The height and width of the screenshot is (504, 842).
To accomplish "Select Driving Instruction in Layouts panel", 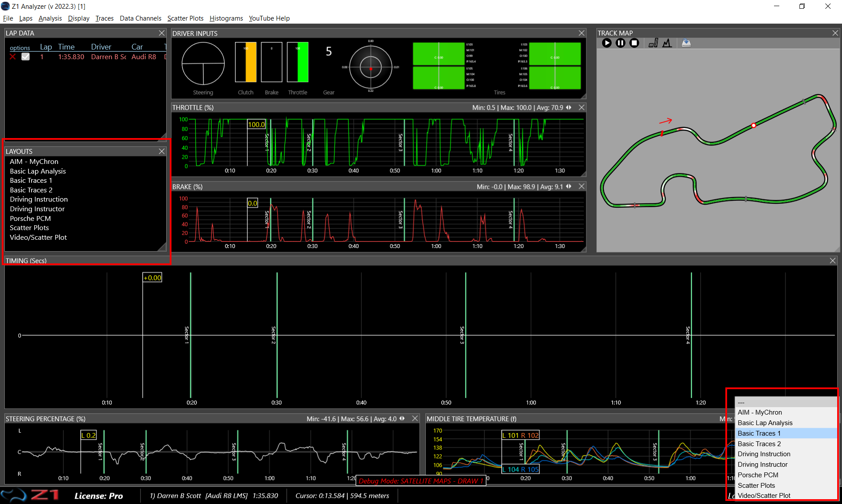I will click(x=39, y=199).
